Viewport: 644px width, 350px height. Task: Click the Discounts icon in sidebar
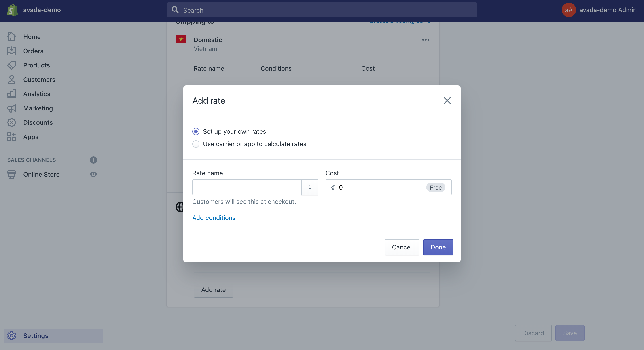tap(12, 122)
